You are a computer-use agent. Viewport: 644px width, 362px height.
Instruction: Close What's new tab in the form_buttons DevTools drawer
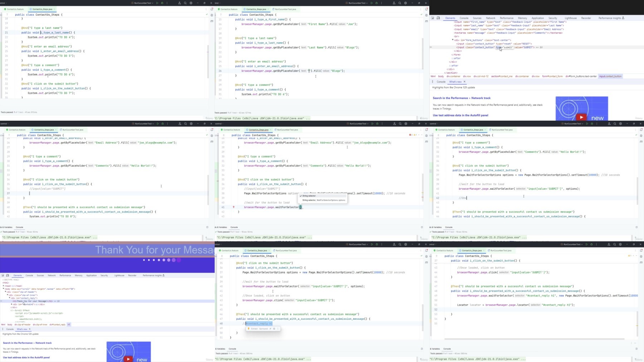pyautogui.click(x=464, y=82)
